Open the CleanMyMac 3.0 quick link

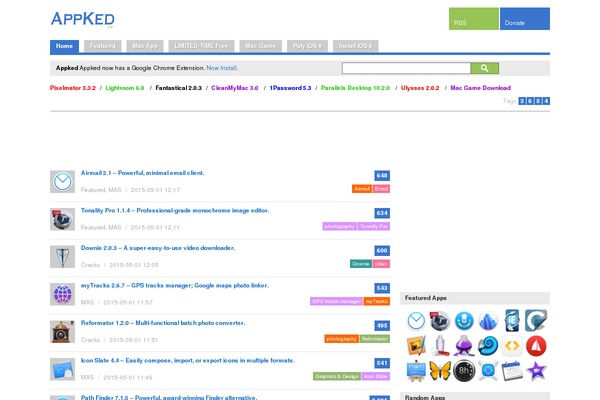235,88
